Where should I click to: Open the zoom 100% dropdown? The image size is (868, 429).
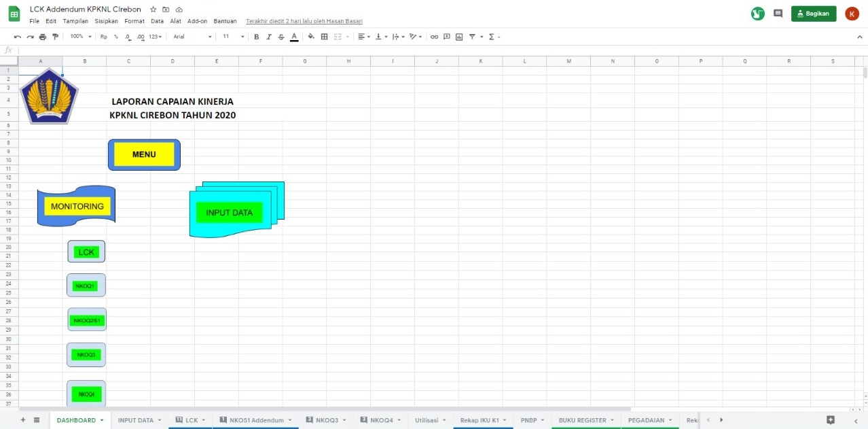click(80, 37)
